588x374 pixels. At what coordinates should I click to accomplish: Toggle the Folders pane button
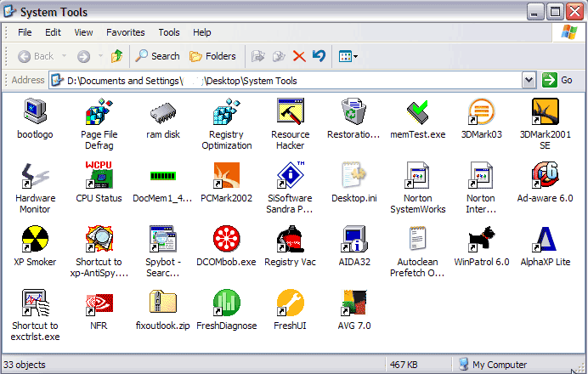(212, 56)
